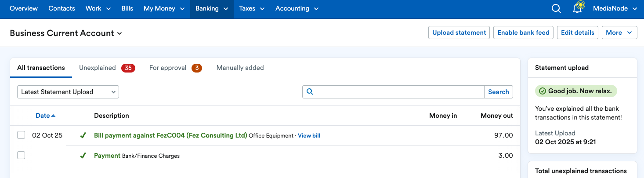Viewport: 644px width, 178px height.
Task: Click the 02 Oct 2025 at 9:21 upload time
Action: tap(565, 142)
